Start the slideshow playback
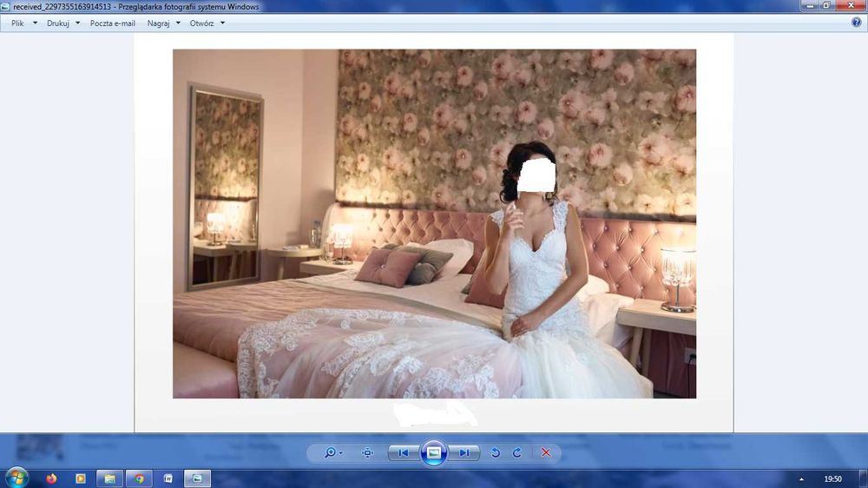Image resolution: width=868 pixels, height=488 pixels. (434, 452)
